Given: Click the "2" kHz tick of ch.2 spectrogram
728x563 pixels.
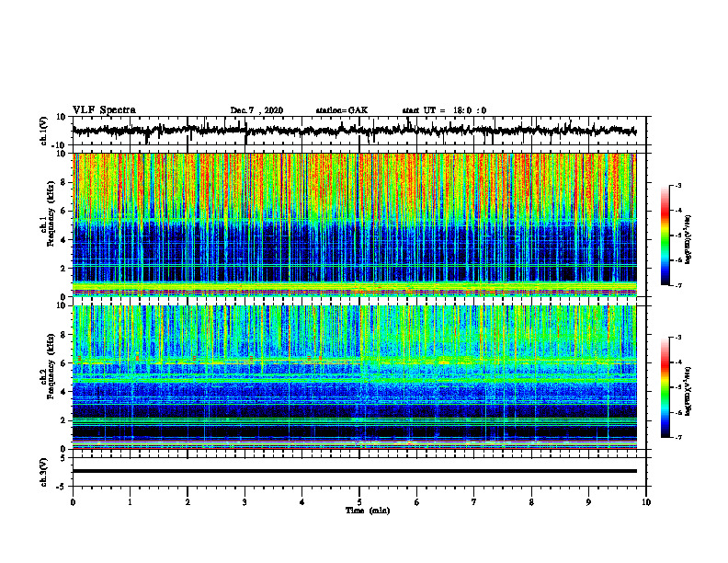Looking at the screenshot, I should point(63,420).
